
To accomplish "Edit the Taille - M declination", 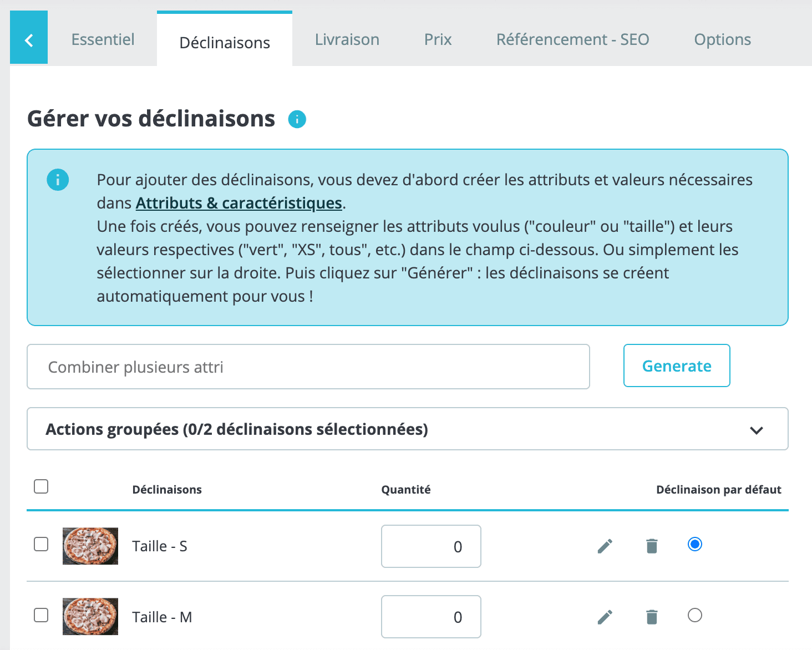I will pos(605,616).
